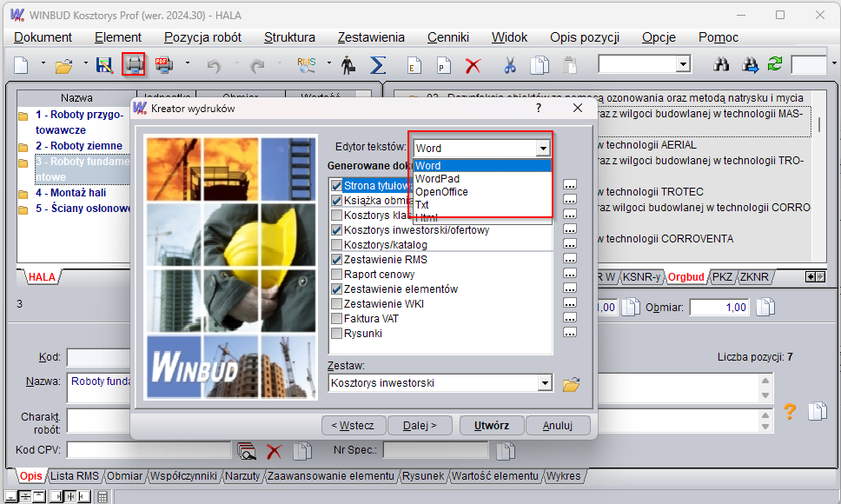
Task: Click the Print toolbar icon
Action: (x=134, y=65)
